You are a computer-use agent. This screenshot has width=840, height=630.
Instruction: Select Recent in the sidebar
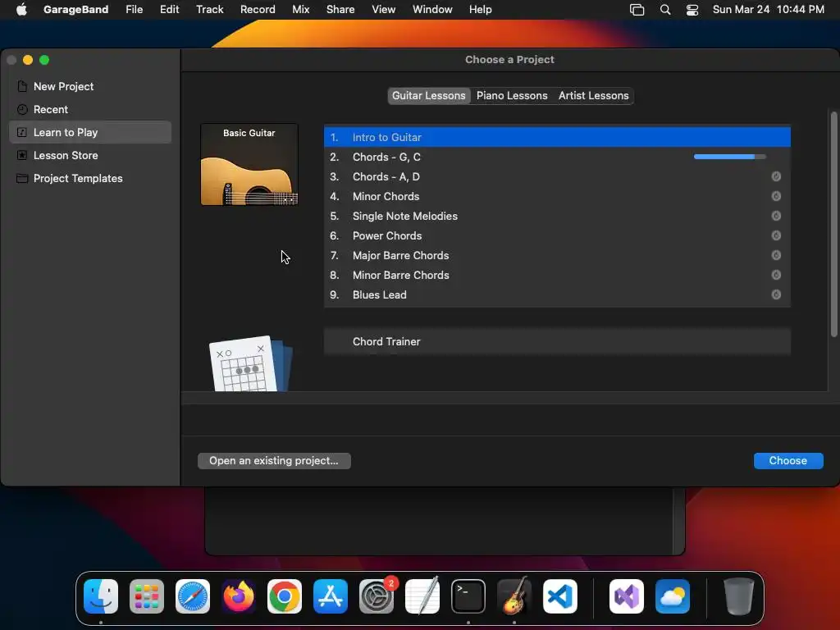tap(90, 109)
